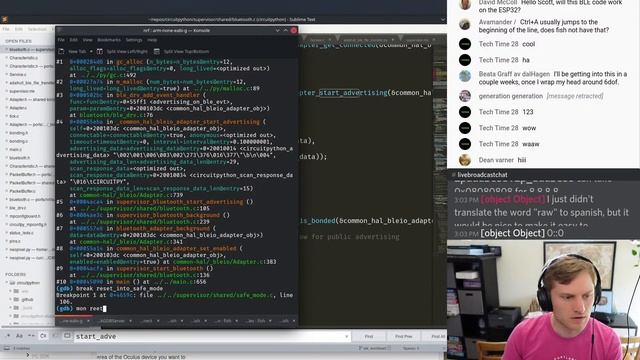Viewport: 640px width, 360px height.
Task: Maximize the Konsole window
Action: click(x=286, y=30)
